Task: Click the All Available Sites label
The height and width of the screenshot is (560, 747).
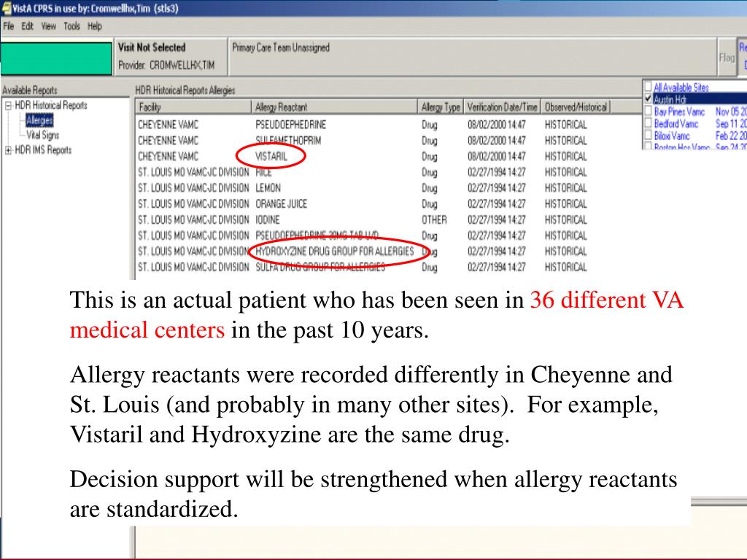Action: tap(681, 87)
